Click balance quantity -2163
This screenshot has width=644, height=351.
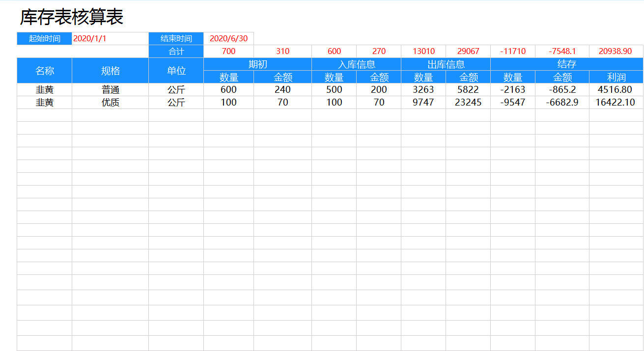[513, 90]
